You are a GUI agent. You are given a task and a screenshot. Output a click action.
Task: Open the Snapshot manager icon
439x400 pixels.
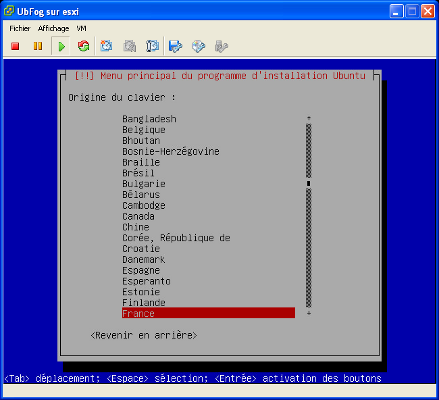point(152,46)
